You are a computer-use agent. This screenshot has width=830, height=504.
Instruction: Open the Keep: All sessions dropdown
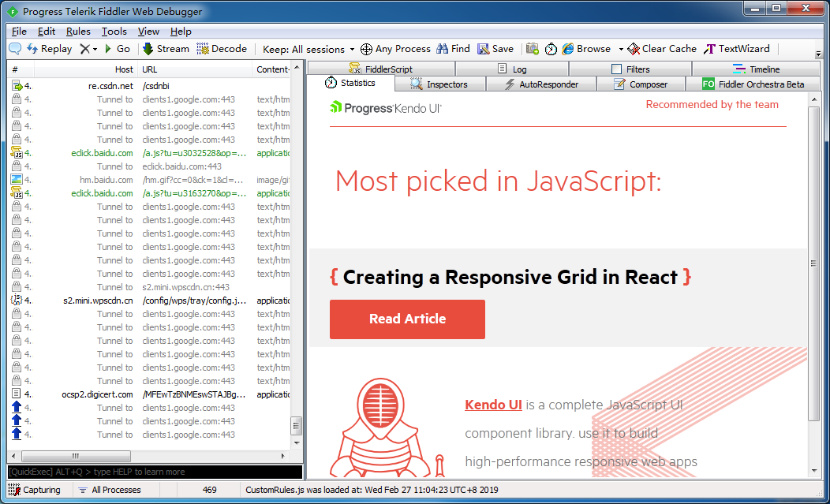click(308, 49)
